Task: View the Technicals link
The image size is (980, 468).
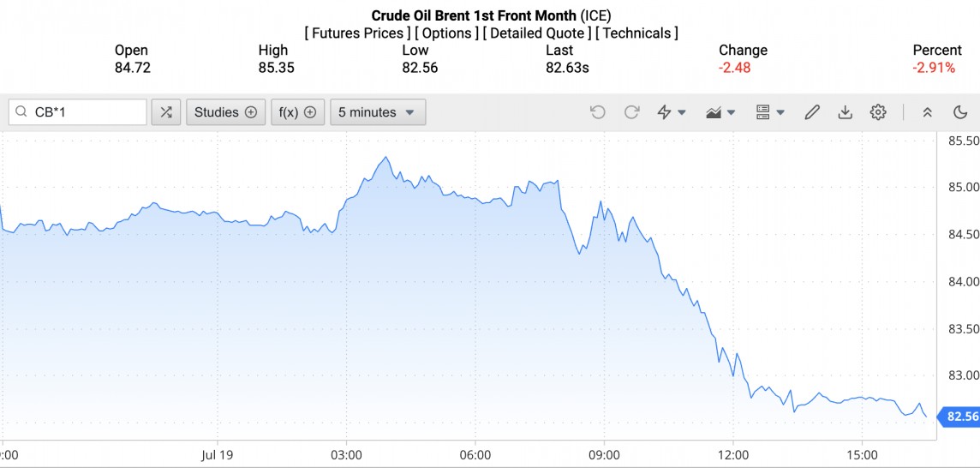Action: [636, 33]
